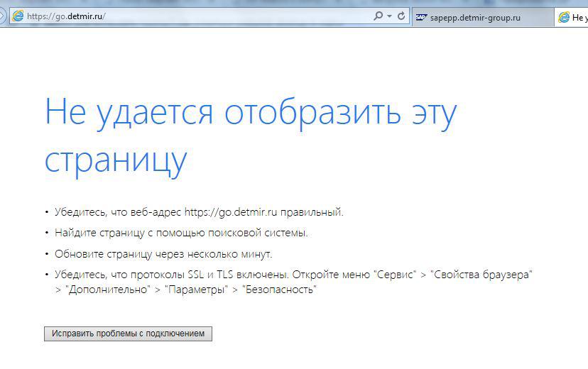Click the Internet Explorer page icon in address bar
The height and width of the screenshot is (369, 588).
pos(18,16)
